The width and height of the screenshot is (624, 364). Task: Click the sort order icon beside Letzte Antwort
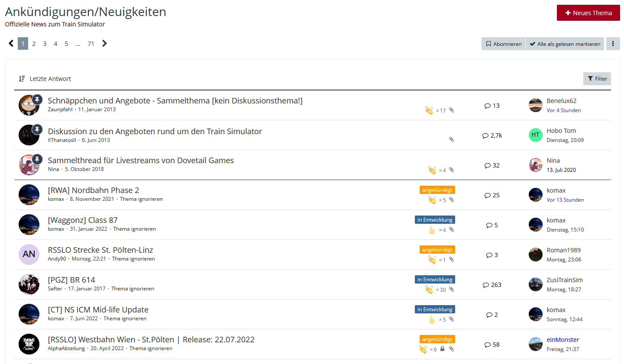[22, 79]
